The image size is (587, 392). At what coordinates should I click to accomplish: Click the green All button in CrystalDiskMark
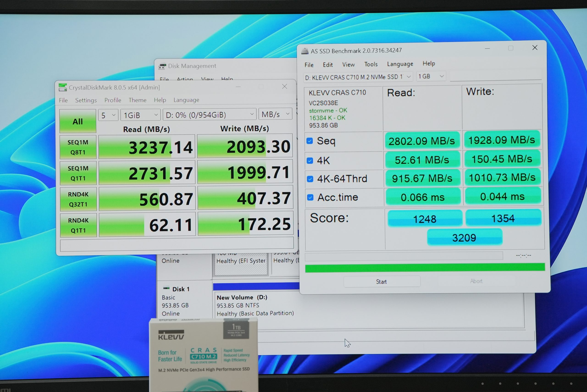(78, 121)
